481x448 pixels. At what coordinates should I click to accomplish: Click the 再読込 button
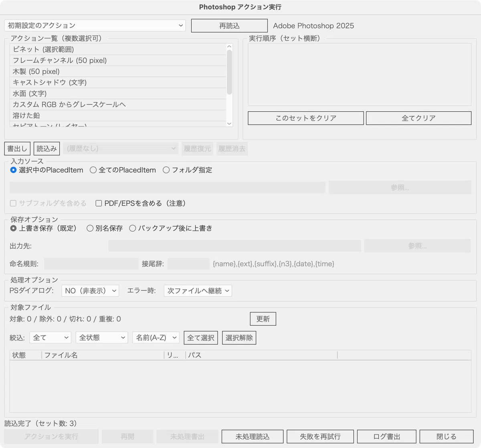229,26
